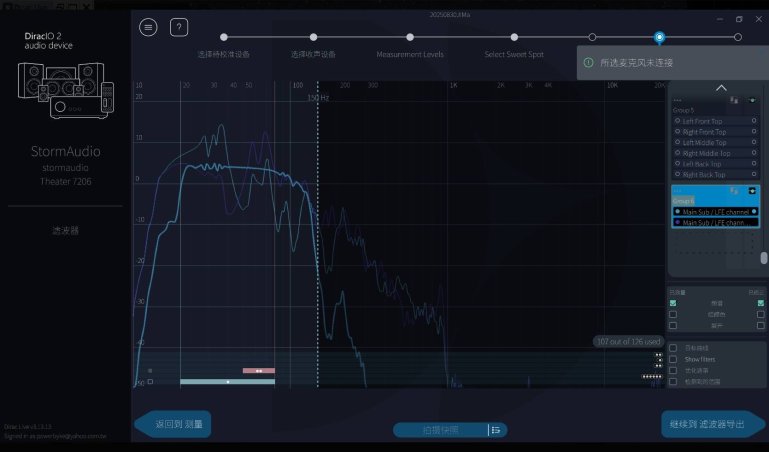Click the circle marker beside Right Back Top
The image size is (769, 452).
pos(677,175)
